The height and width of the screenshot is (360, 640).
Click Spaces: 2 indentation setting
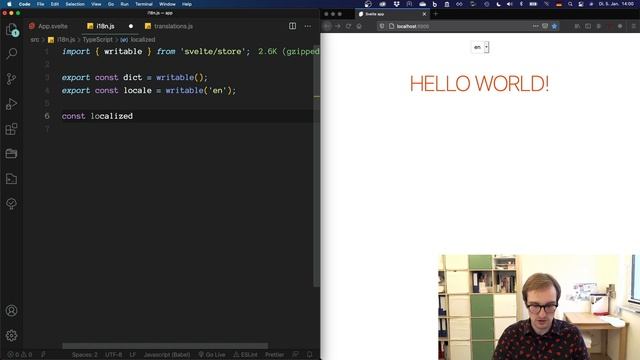point(84,355)
